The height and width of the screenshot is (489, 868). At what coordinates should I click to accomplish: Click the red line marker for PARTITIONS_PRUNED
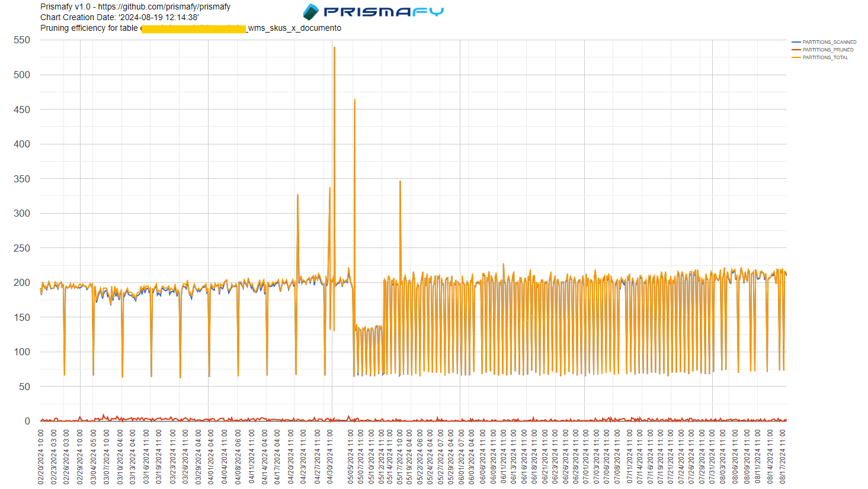(x=796, y=50)
